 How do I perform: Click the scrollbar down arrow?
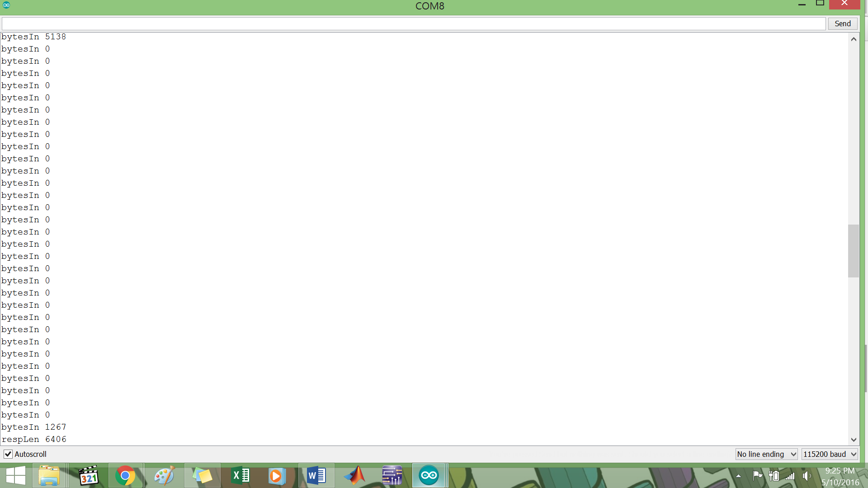[x=854, y=440]
